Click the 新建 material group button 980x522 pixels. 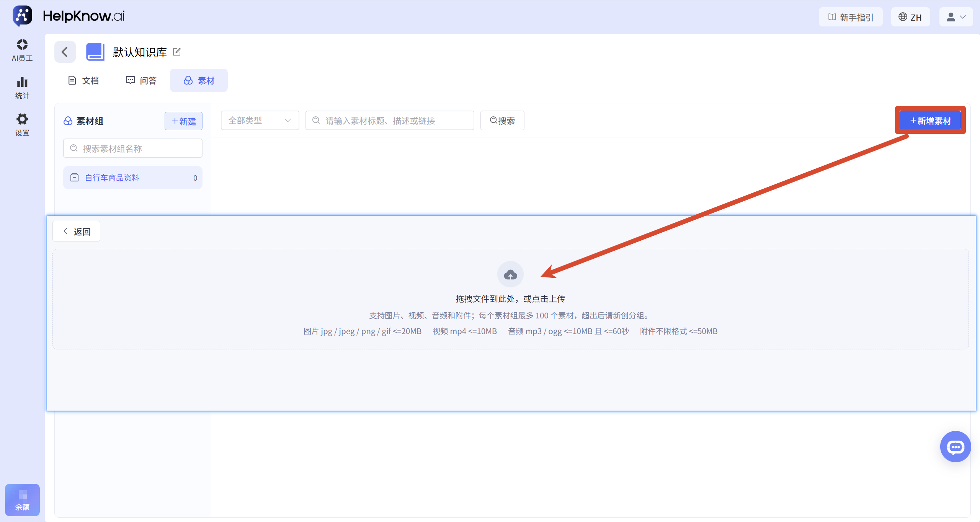(x=184, y=121)
